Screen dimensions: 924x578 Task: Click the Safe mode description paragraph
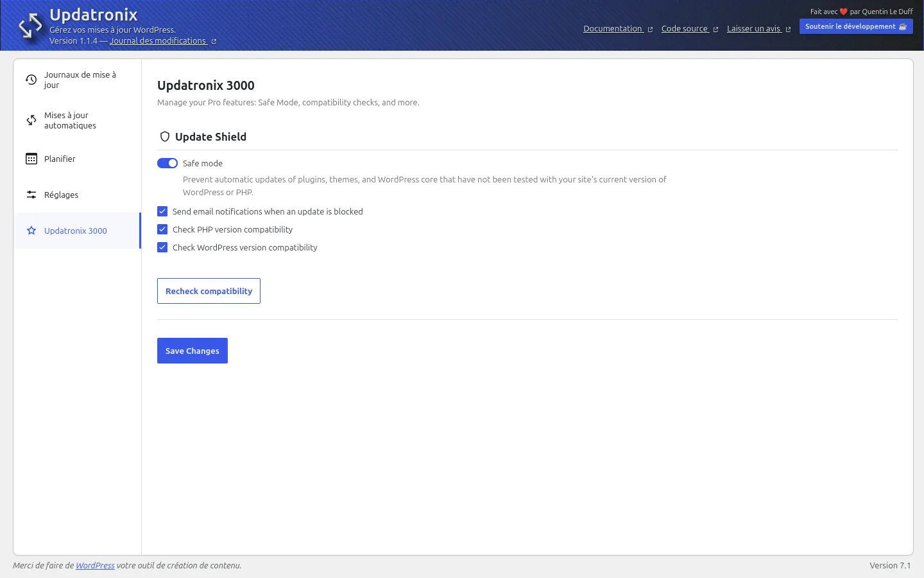pyautogui.click(x=425, y=186)
